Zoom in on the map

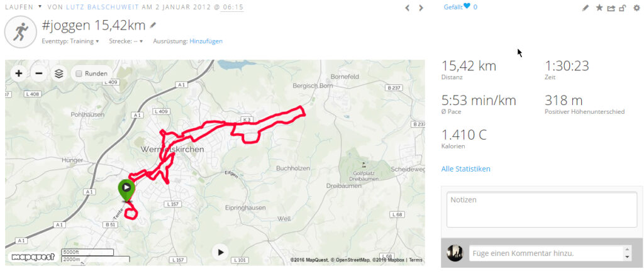(x=18, y=74)
